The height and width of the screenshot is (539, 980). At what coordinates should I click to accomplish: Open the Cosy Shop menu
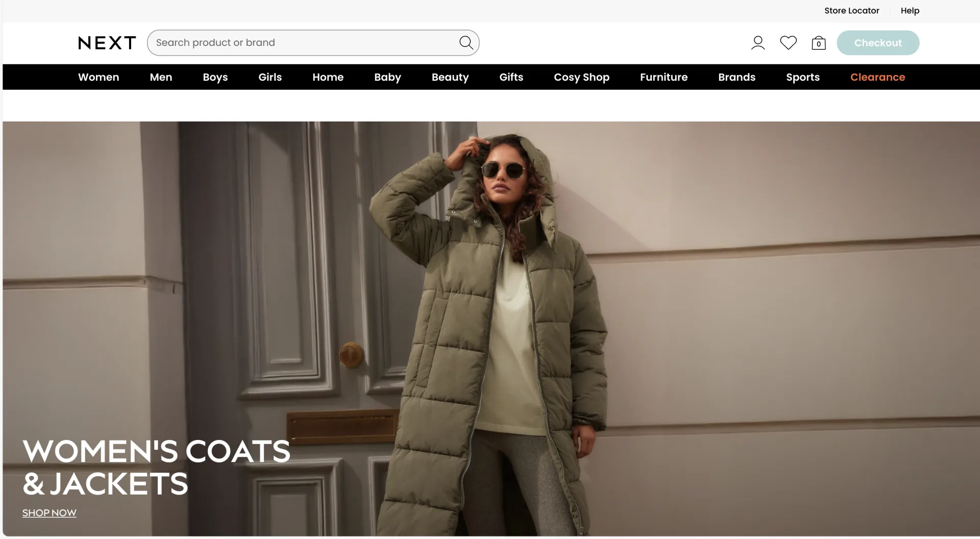(581, 77)
